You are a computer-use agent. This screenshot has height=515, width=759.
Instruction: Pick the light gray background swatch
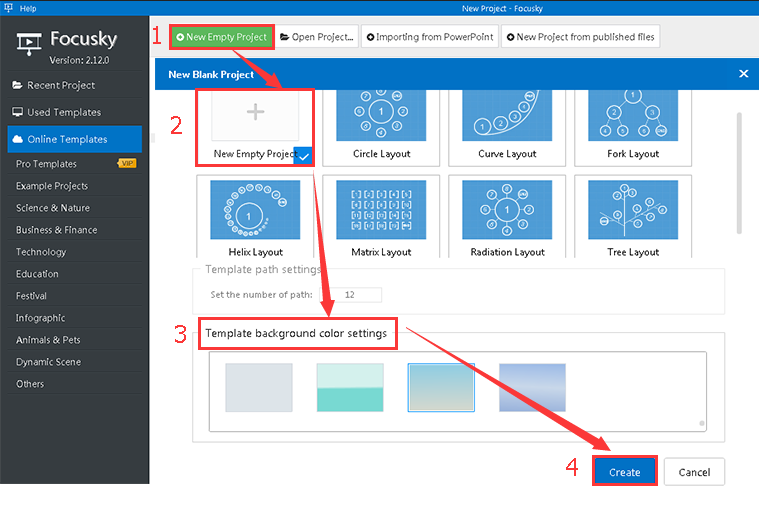pos(259,388)
